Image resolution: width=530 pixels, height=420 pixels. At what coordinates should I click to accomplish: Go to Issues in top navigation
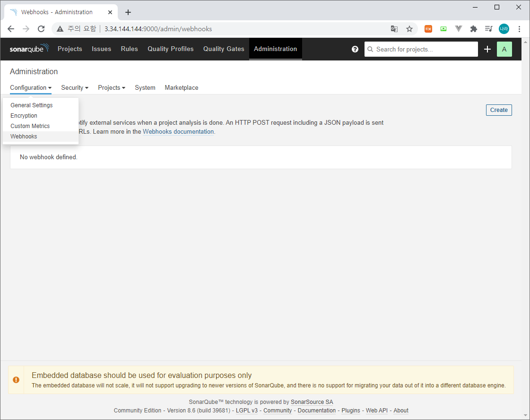[x=101, y=49]
